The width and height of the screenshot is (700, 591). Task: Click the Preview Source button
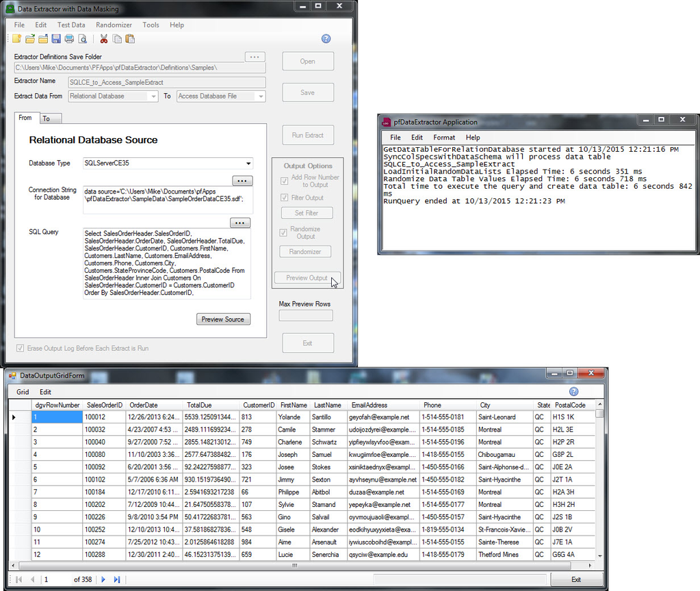(x=223, y=319)
